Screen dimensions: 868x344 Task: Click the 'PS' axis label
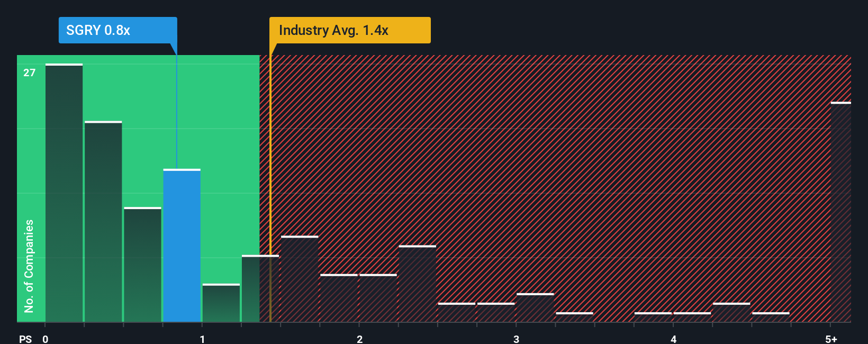(x=25, y=339)
